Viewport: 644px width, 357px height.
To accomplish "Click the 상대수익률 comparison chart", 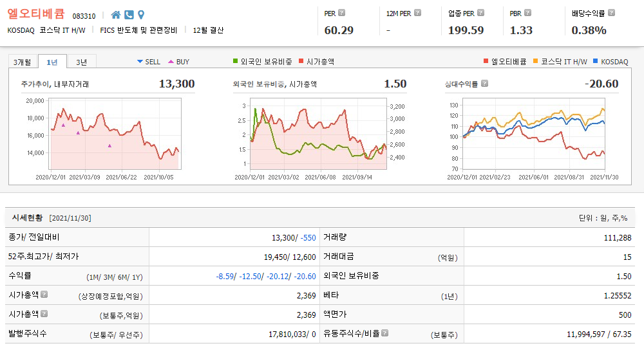I will (534, 134).
